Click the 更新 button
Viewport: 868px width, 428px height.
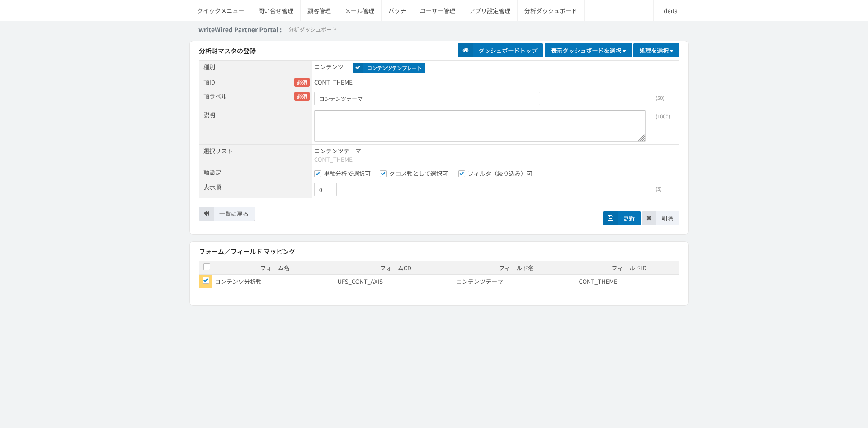point(622,218)
